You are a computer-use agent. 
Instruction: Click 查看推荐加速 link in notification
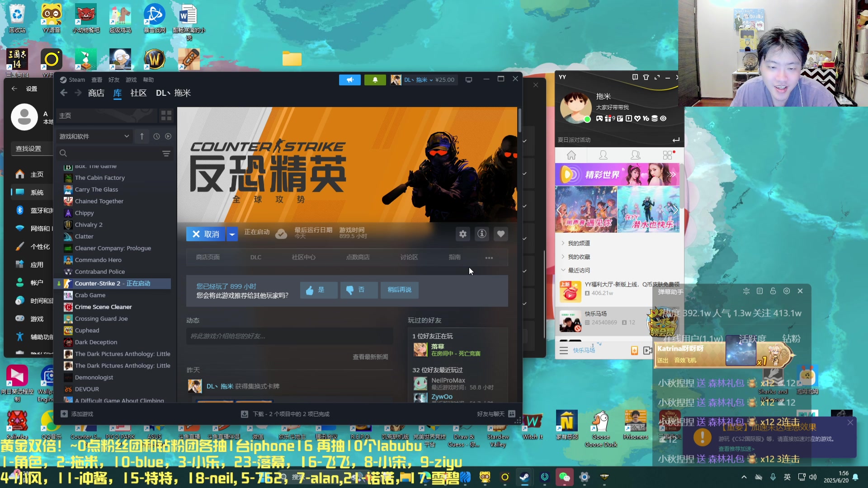point(736,449)
